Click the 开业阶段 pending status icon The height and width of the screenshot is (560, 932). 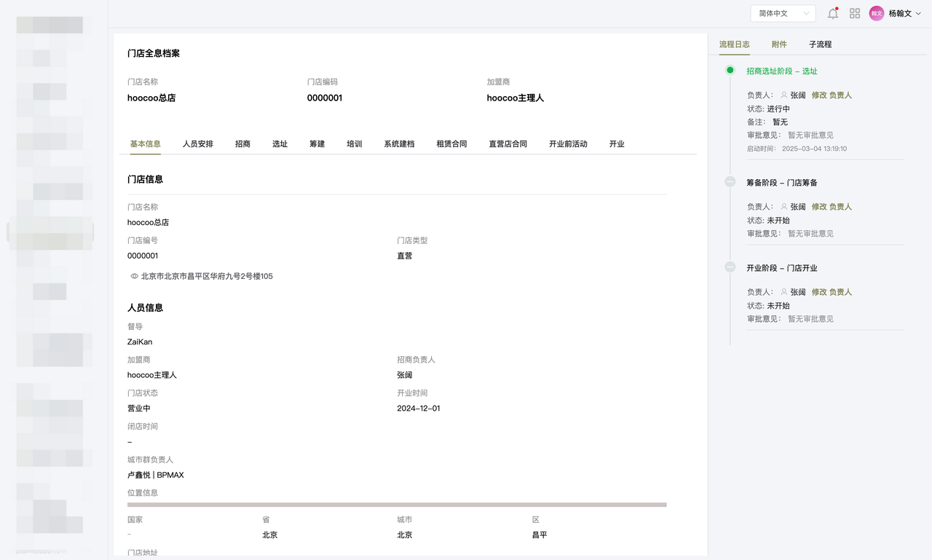pyautogui.click(x=730, y=267)
